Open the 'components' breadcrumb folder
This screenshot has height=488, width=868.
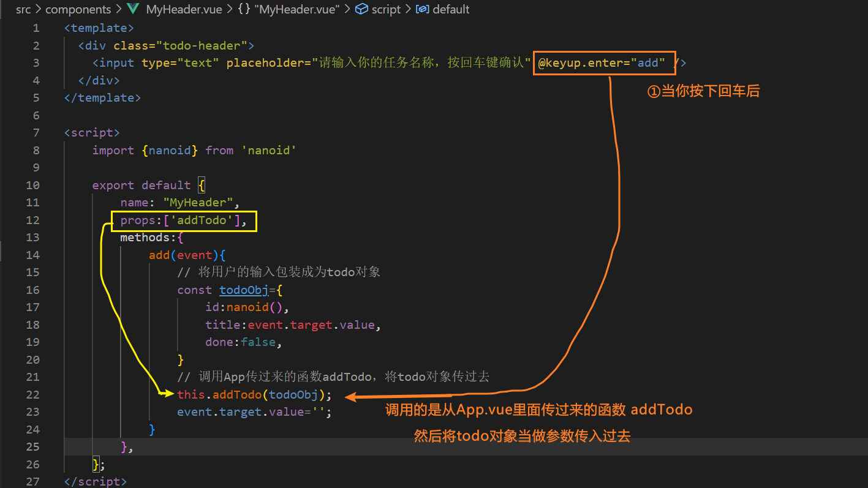78,9
